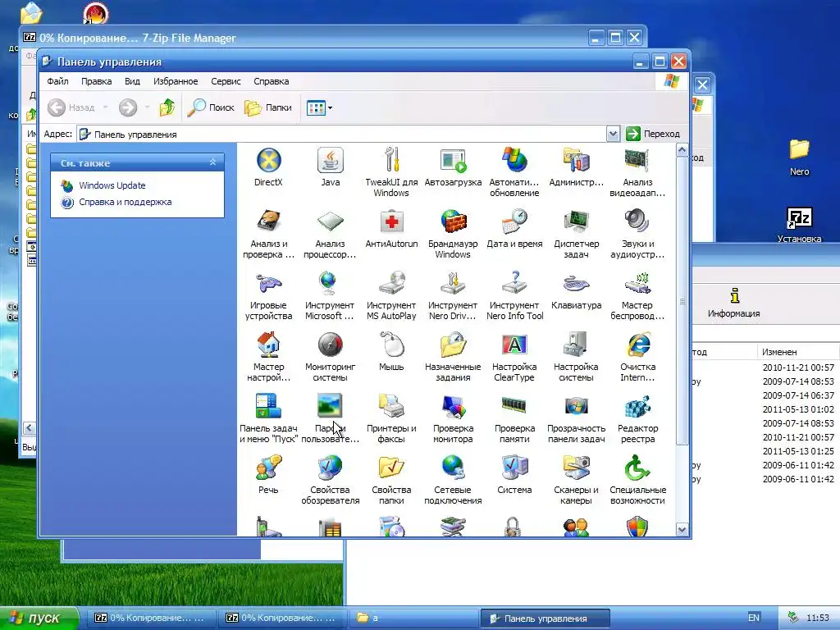Image resolution: width=840 pixels, height=630 pixels.
Task: Open Проверка памяти icon
Action: (x=514, y=407)
